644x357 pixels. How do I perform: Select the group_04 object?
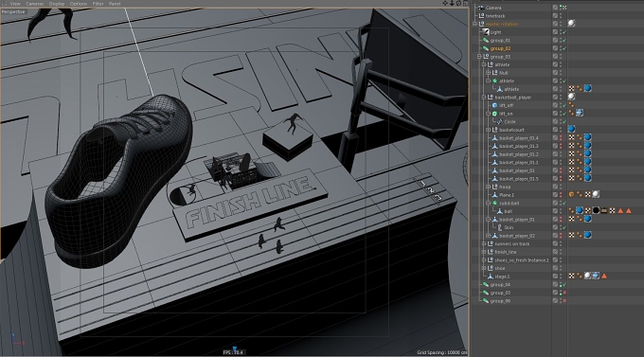[500, 284]
